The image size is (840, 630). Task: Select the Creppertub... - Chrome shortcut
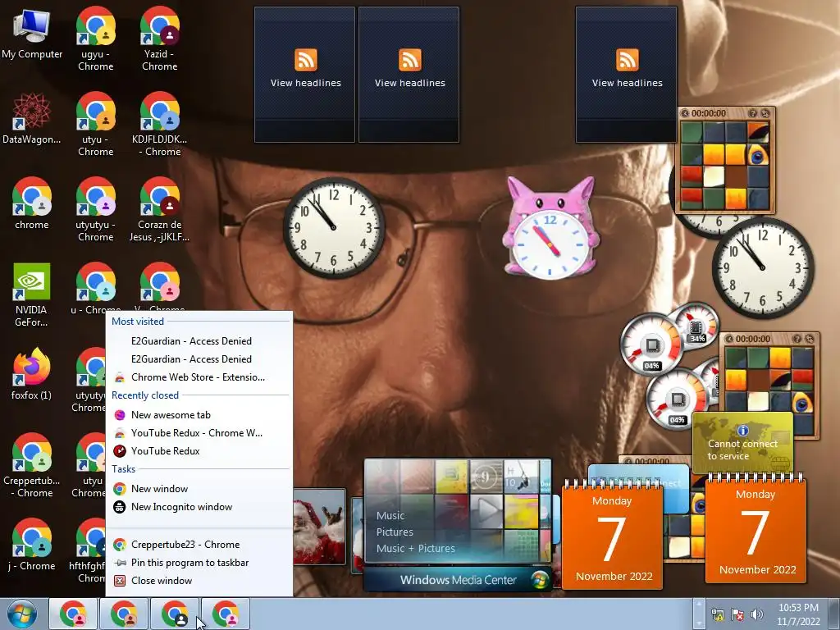click(x=32, y=465)
